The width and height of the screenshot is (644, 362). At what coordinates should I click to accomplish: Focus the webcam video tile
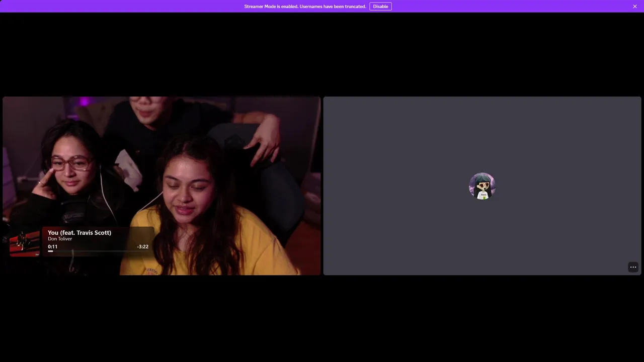tap(162, 186)
